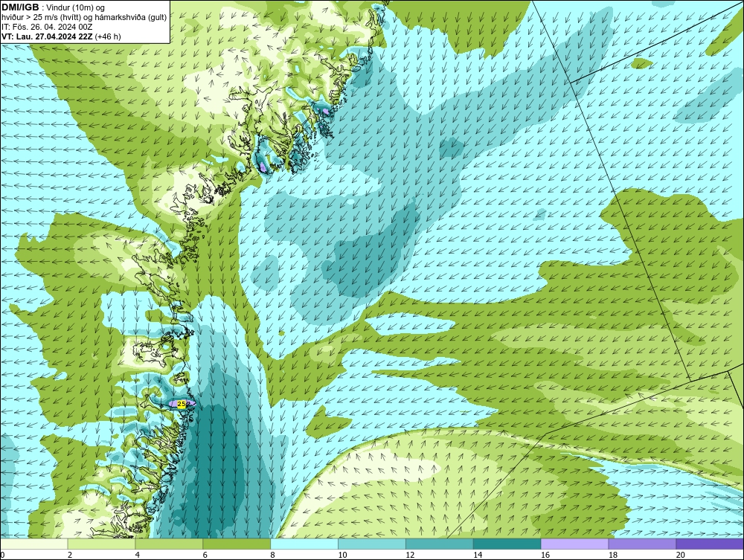This screenshot has width=744, height=560.
Task: Click the legend scale value 16
Action: tap(545, 555)
